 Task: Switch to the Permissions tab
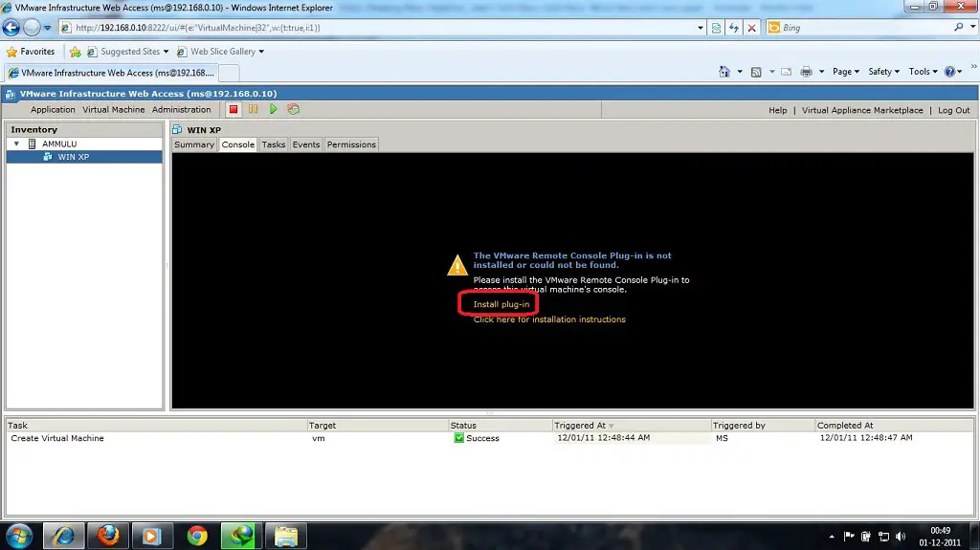pos(351,144)
